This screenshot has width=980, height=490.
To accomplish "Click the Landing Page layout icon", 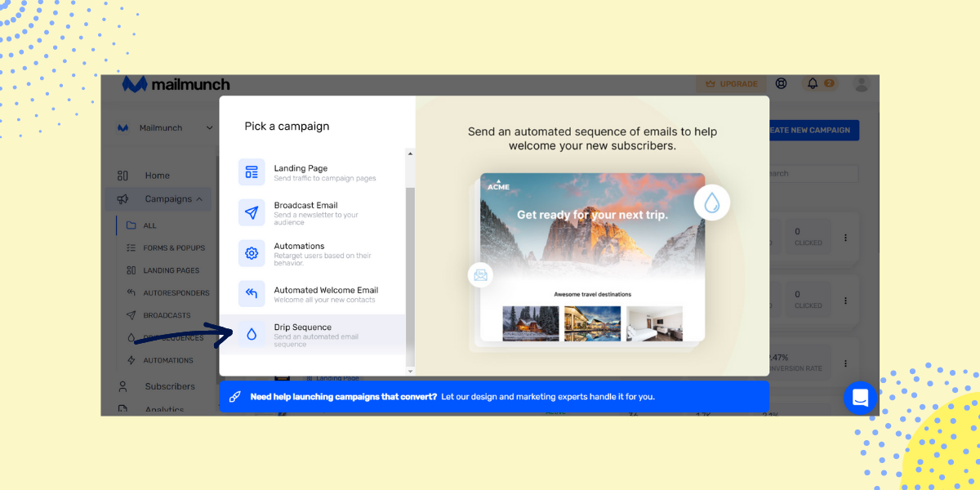I will [252, 172].
